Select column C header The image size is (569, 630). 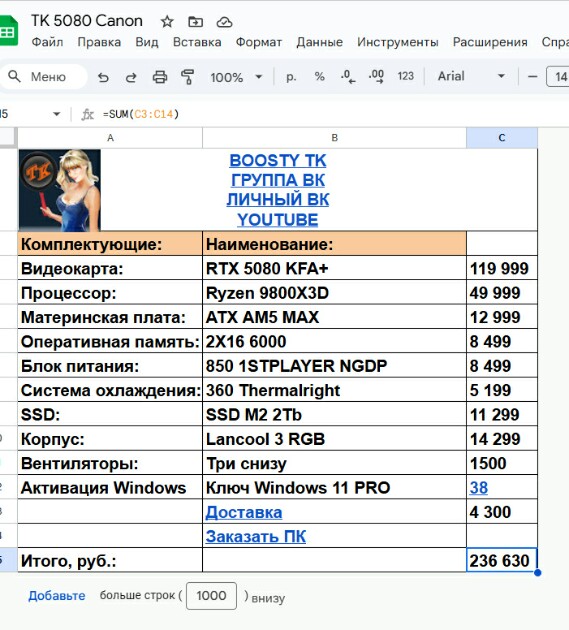[x=502, y=138]
